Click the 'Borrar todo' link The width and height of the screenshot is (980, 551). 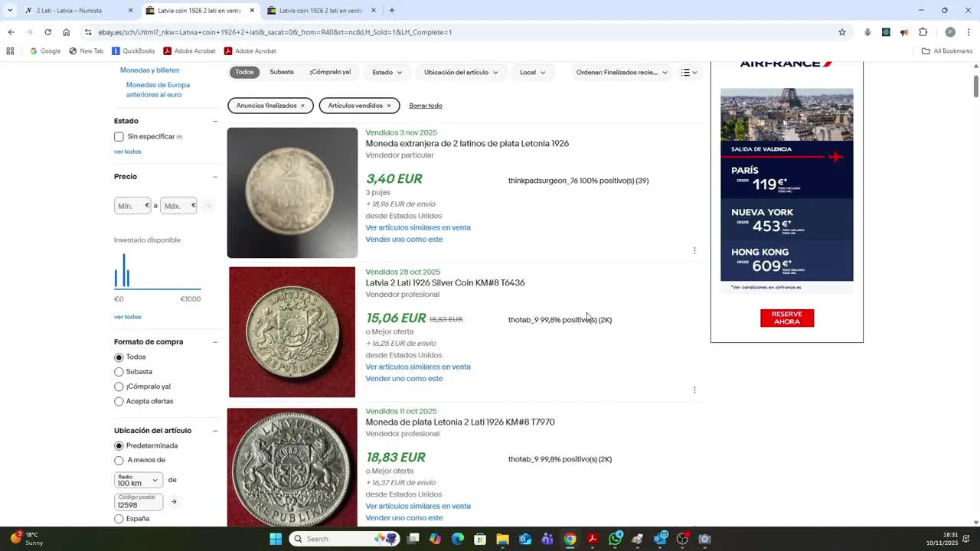point(426,106)
